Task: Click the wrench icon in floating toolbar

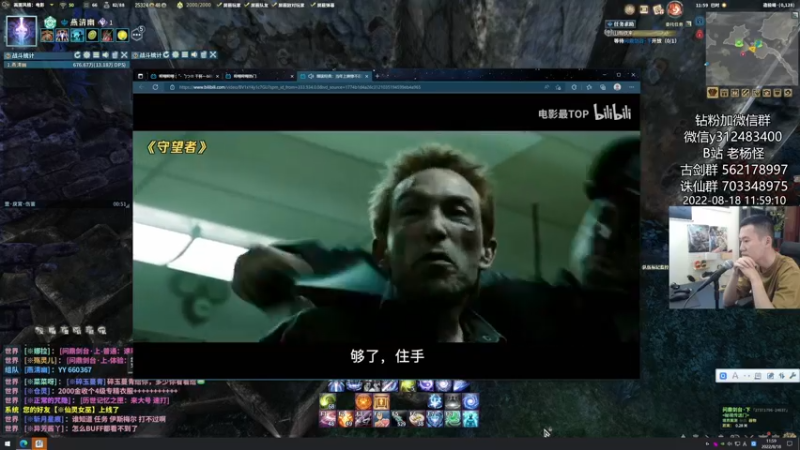Action: (792, 376)
